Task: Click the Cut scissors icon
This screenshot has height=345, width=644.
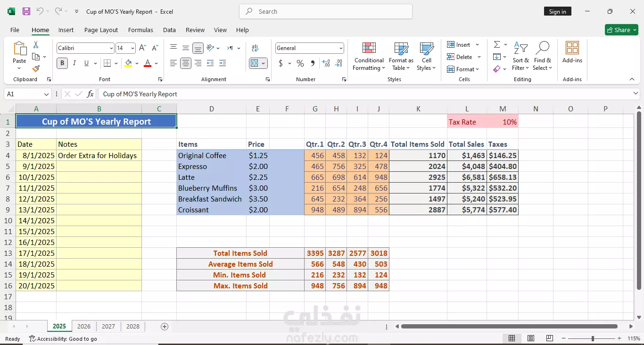Action: point(36,45)
